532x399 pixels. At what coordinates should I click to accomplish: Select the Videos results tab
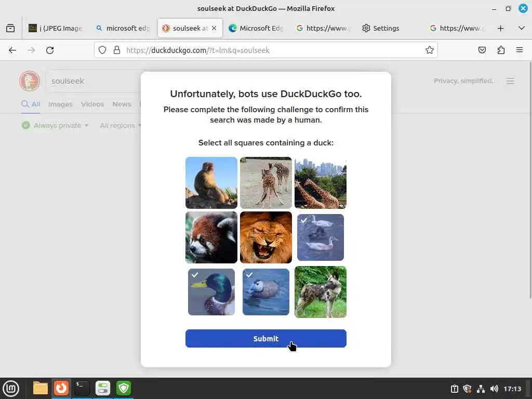(92, 104)
